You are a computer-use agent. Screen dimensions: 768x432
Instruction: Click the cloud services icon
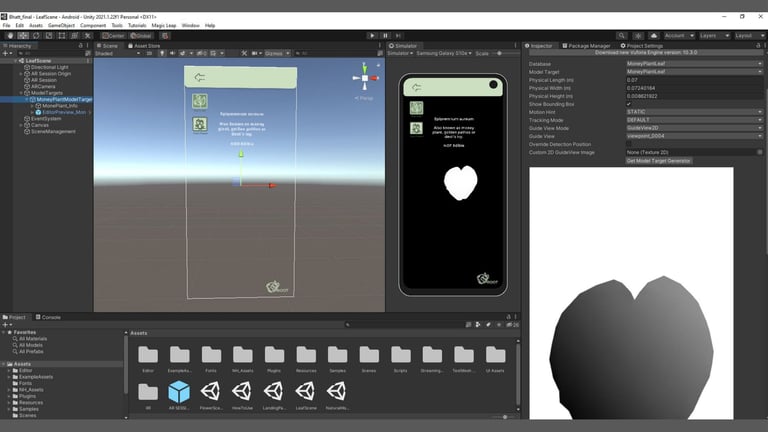click(653, 36)
